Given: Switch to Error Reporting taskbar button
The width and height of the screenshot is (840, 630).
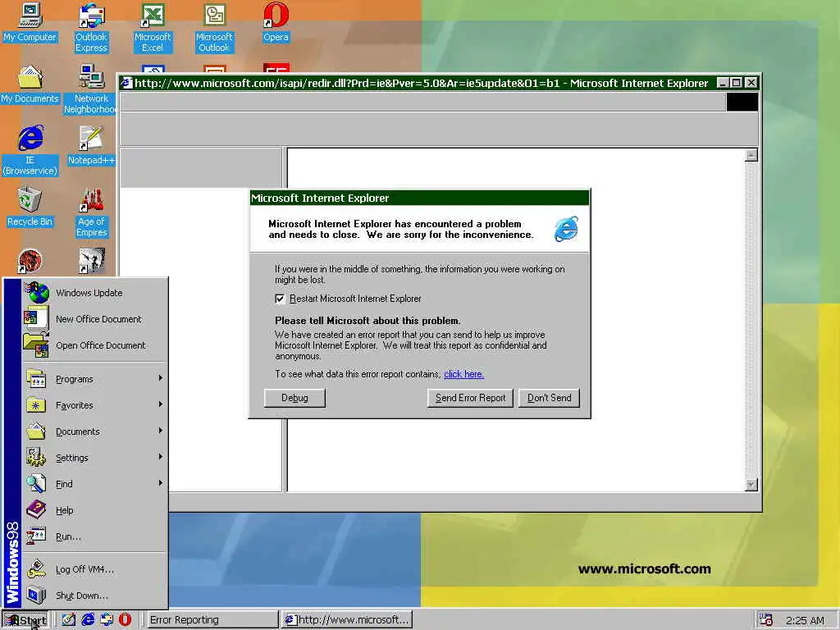Looking at the screenshot, I should click(x=212, y=620).
